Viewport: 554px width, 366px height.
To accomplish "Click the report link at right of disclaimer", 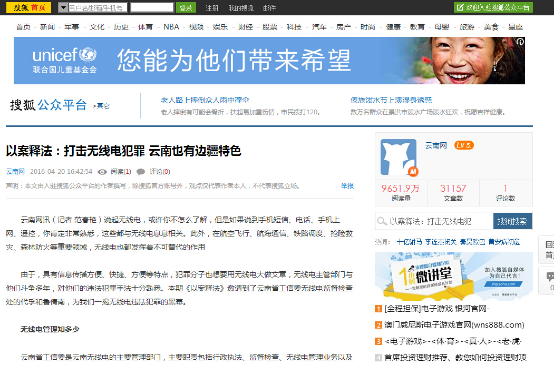I will coord(347,186).
